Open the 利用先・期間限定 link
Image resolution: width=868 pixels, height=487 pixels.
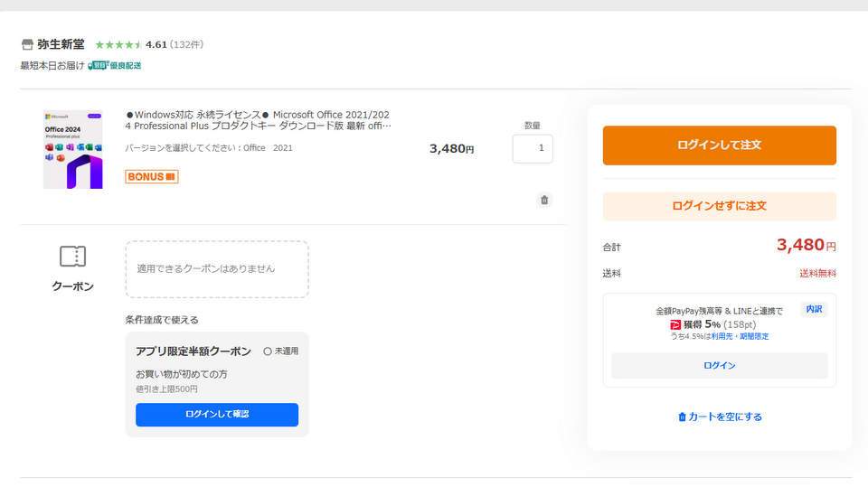pos(740,336)
